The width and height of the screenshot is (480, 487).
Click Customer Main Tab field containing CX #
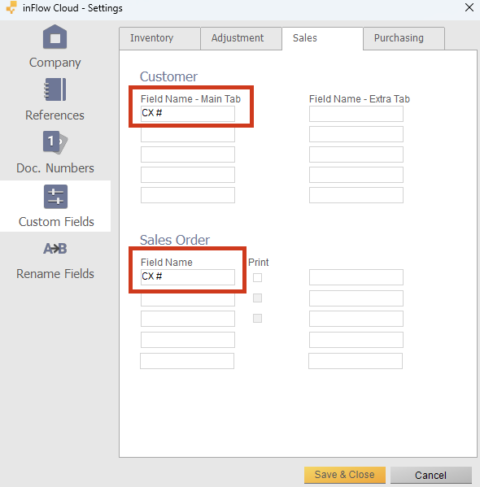click(x=188, y=114)
